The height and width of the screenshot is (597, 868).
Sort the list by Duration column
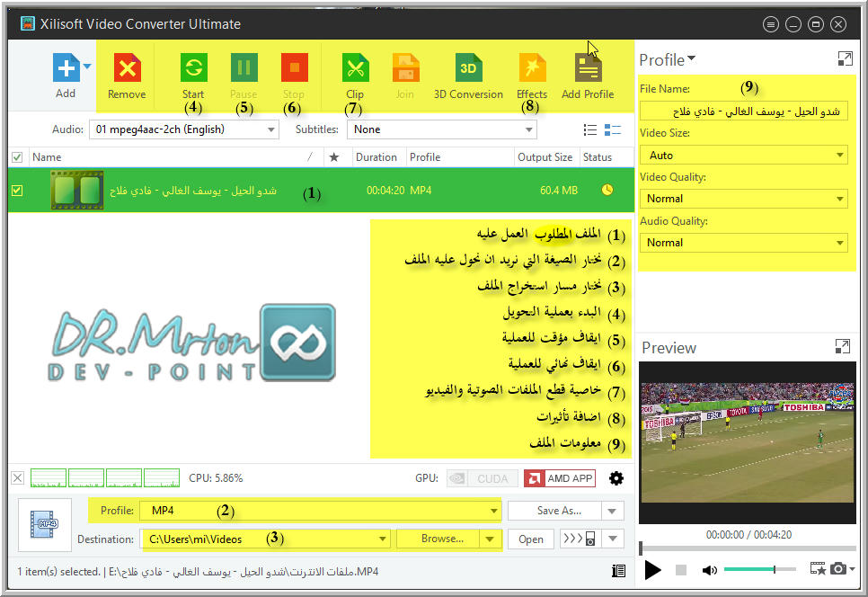pos(376,157)
